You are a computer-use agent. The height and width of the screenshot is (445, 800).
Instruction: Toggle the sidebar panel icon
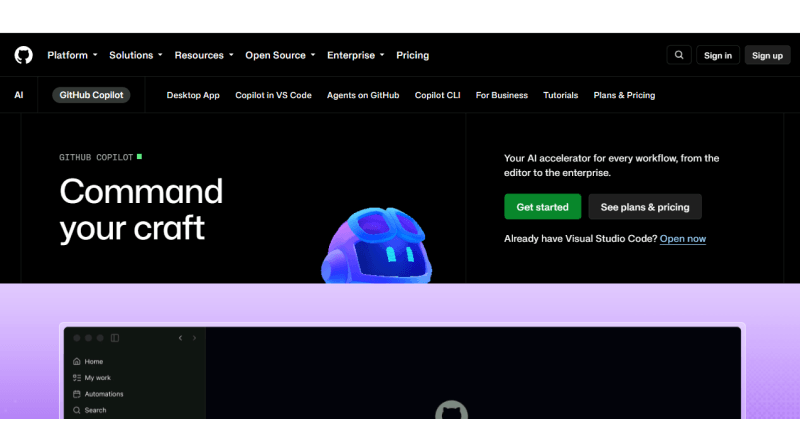[115, 338]
